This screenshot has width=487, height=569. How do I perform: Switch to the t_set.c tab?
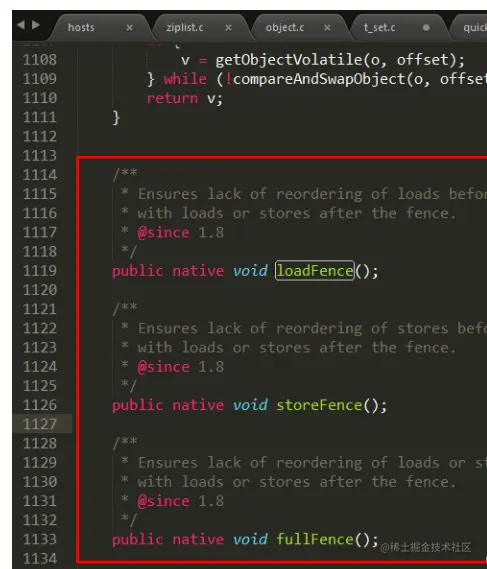pyautogui.click(x=379, y=28)
